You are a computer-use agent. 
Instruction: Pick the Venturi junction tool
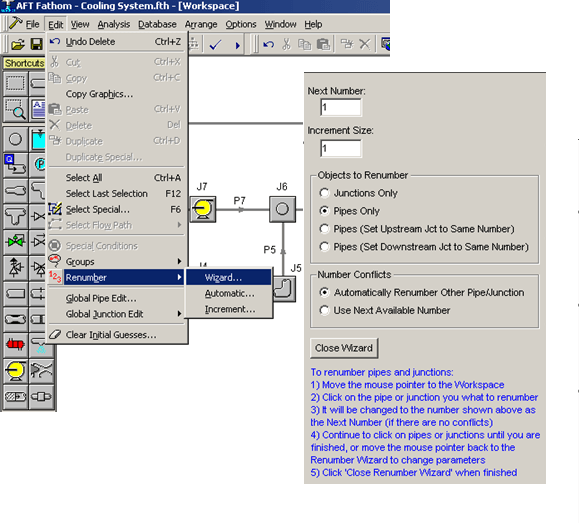tap(15, 319)
